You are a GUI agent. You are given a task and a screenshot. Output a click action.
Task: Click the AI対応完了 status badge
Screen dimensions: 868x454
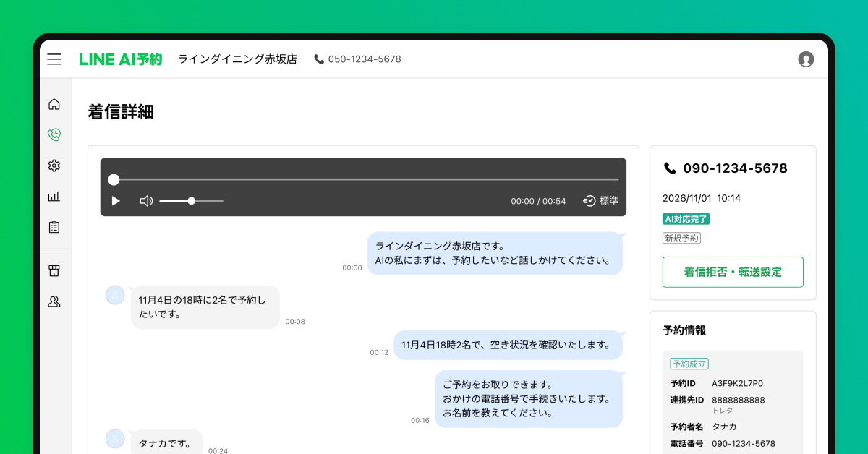[x=686, y=219]
